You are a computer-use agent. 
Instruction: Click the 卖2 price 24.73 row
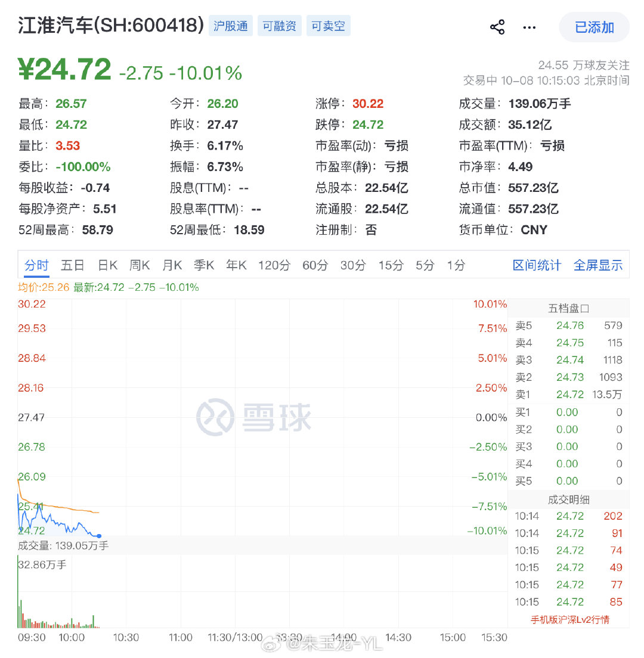[568, 377]
